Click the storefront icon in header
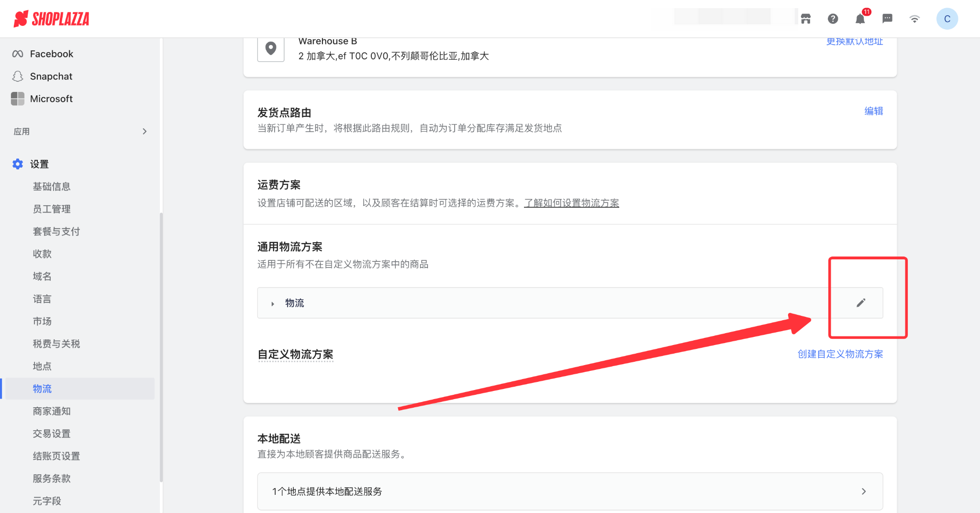Screen dimensions: 980x513 point(806,19)
